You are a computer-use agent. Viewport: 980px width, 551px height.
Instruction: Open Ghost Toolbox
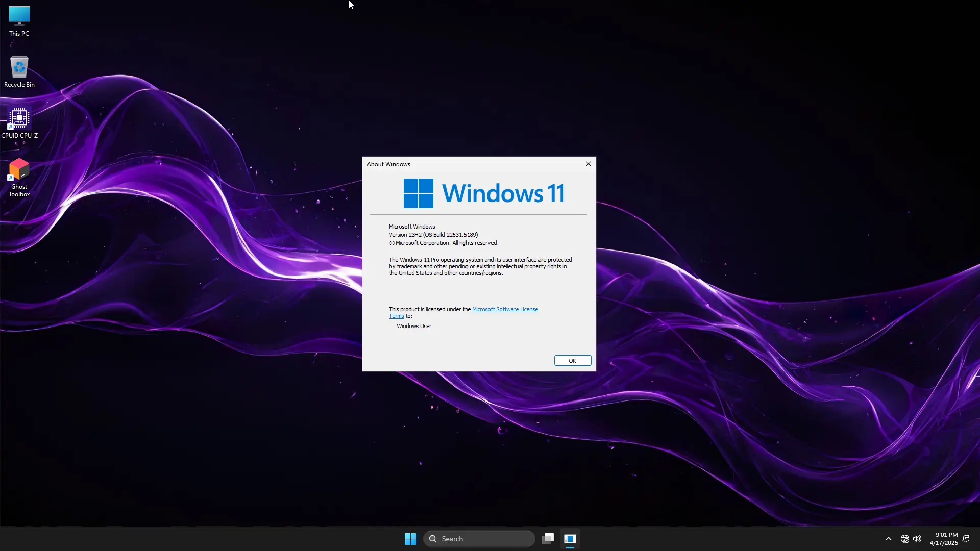coord(19,171)
